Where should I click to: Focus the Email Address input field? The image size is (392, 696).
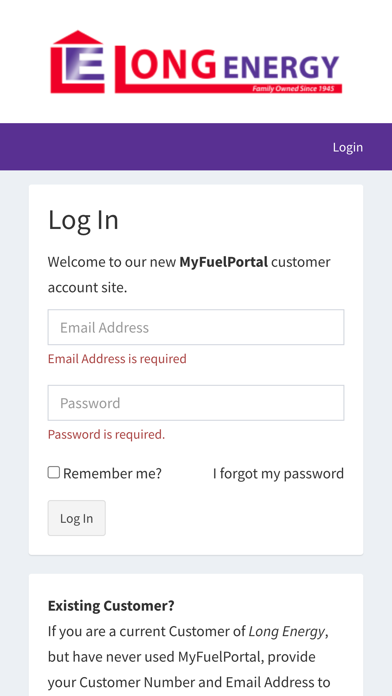pyautogui.click(x=196, y=327)
